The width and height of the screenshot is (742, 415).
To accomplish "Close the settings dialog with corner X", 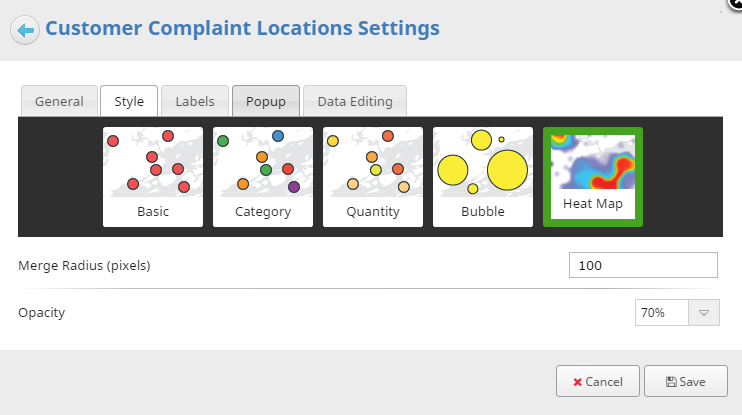I will pos(736,3).
